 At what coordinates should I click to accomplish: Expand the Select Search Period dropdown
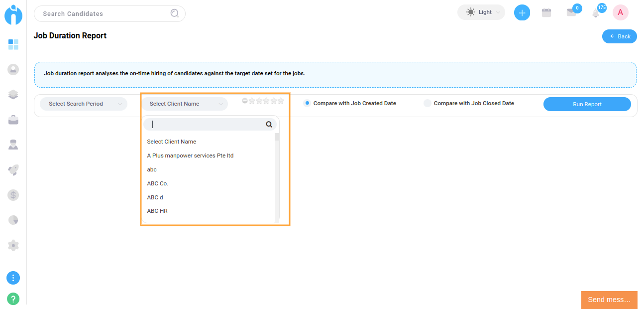pos(84,104)
